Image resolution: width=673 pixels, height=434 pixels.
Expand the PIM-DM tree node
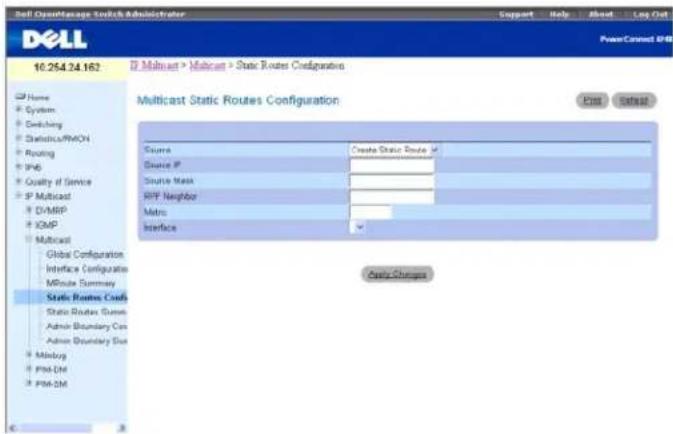[29, 369]
